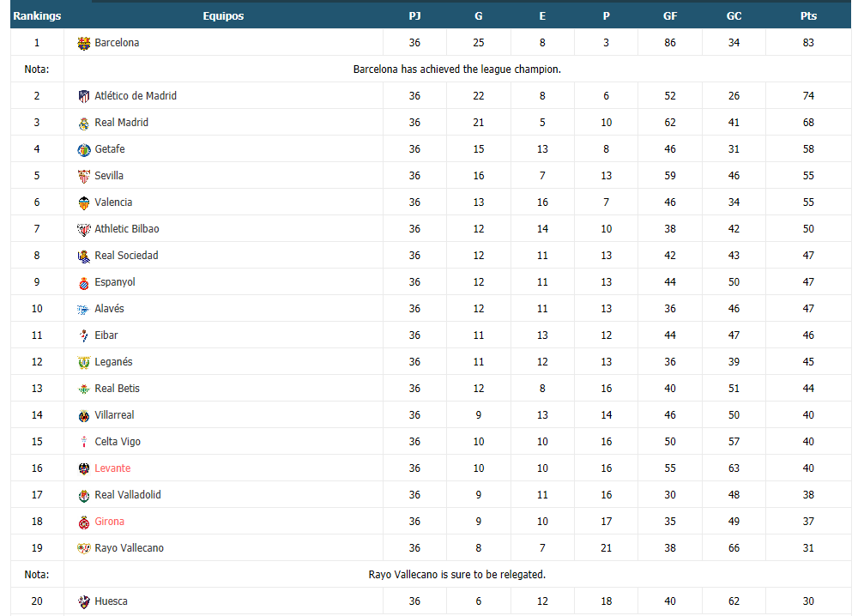This screenshot has width=858, height=616.
Task: Select the Huesca team name
Action: 111,601
